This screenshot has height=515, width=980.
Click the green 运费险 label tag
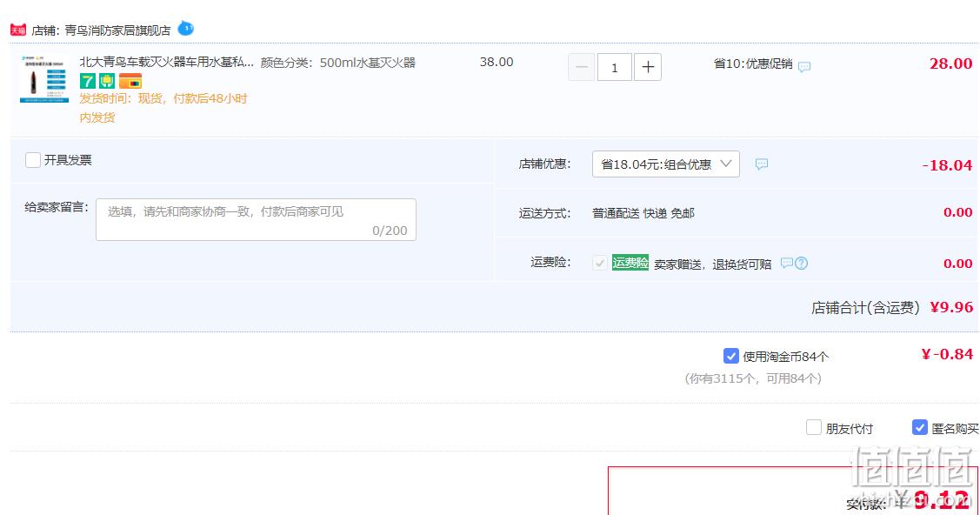tap(630, 263)
